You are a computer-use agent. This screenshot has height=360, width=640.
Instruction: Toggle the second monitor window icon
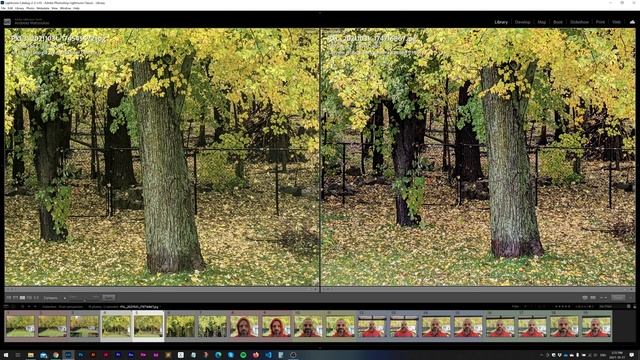pyautogui.click(x=13, y=306)
